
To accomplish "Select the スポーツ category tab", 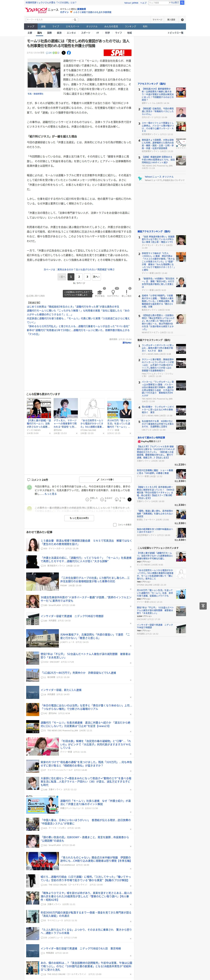I will click(86, 33).
